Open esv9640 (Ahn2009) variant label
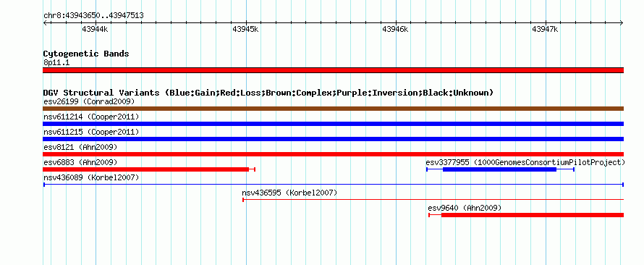Screen dimensions: 644x265 click(x=465, y=208)
